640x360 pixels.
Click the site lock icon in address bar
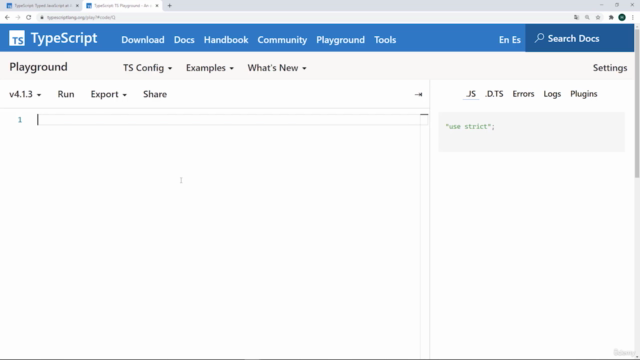point(42,17)
